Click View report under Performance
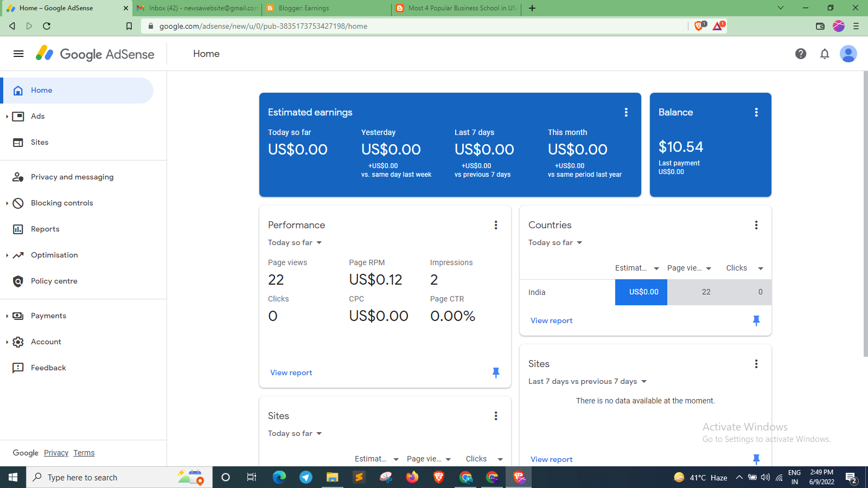The width and height of the screenshot is (868, 488). pyautogui.click(x=291, y=373)
